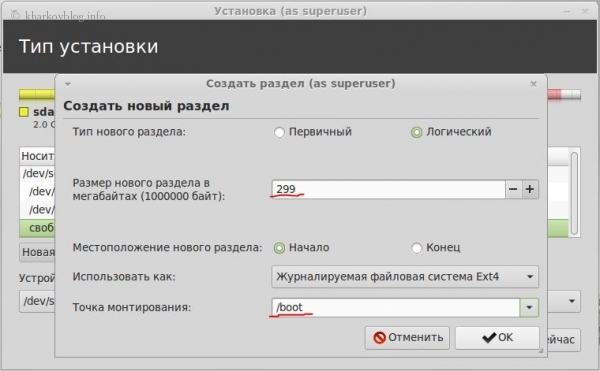
Task: Expand the mount point dropdown arrow
Action: (x=529, y=308)
